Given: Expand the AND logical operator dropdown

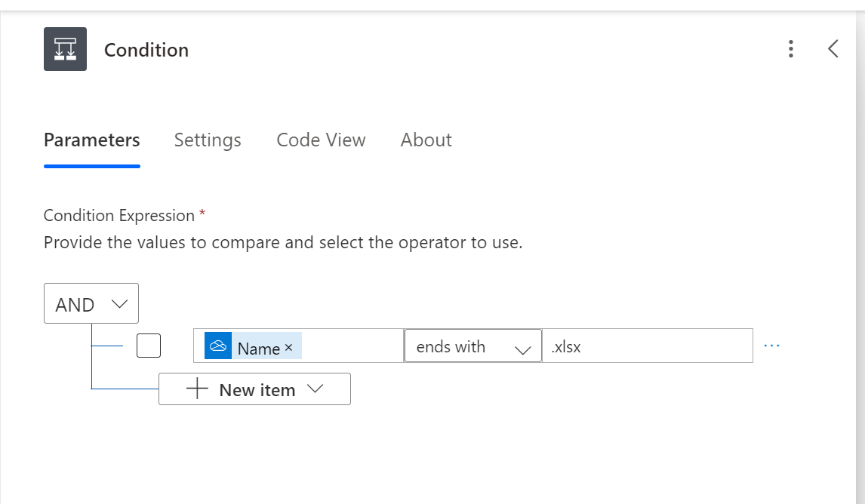Looking at the screenshot, I should [91, 303].
